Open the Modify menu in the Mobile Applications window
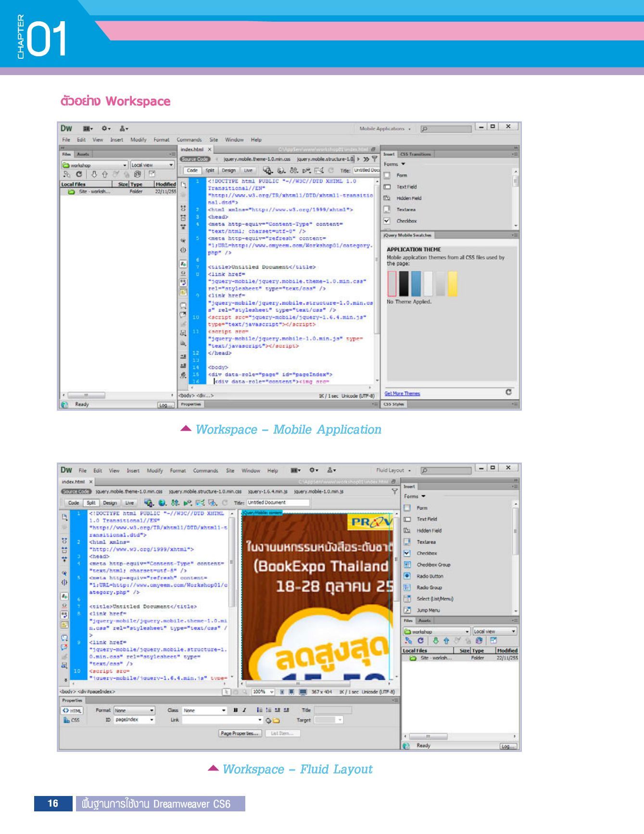Screen dimensions: 644x834 click(138, 140)
